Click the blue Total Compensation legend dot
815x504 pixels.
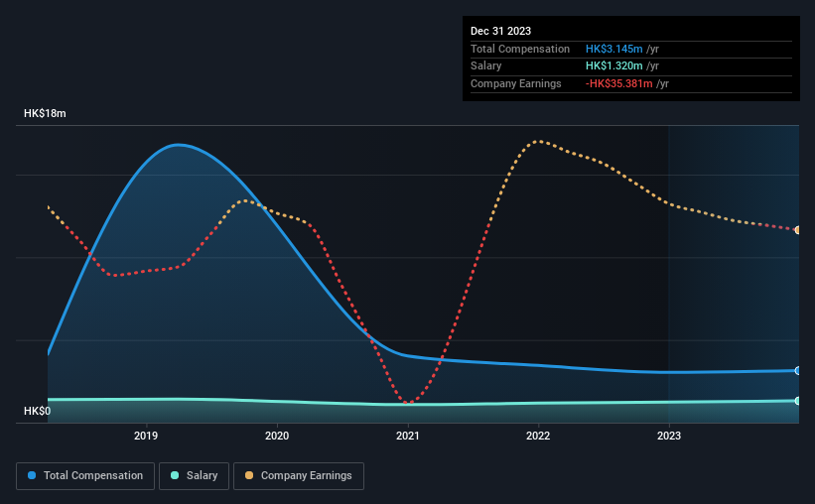point(32,475)
